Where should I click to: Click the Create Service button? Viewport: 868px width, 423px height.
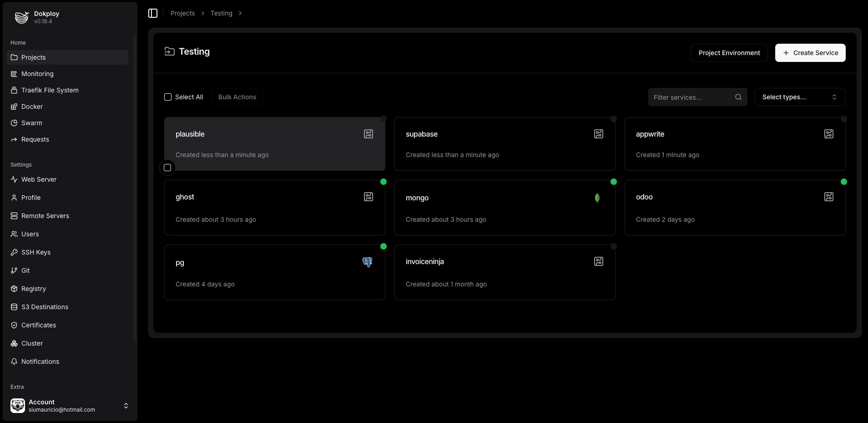pos(810,52)
